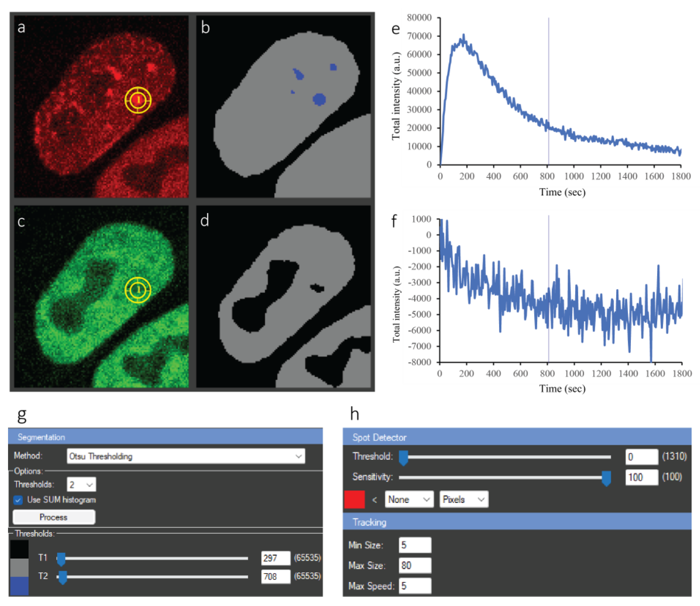
Task: Click the Min Size input field
Action: [x=415, y=545]
